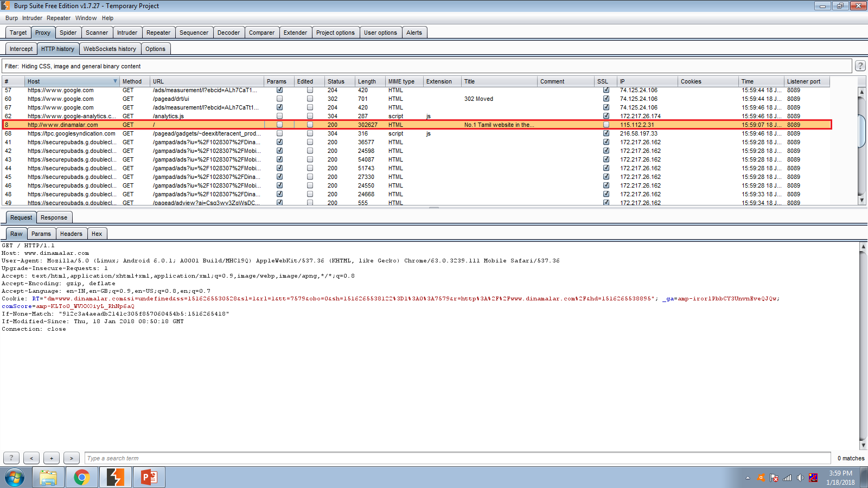This screenshot has width=868, height=488.
Task: Click the red and blue tray icon beside the clock
Action: point(813,478)
